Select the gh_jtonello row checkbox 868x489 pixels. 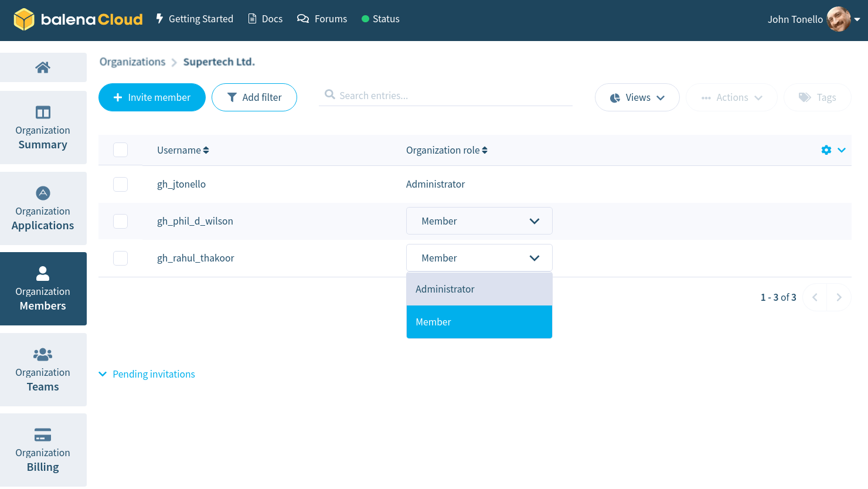tap(121, 184)
